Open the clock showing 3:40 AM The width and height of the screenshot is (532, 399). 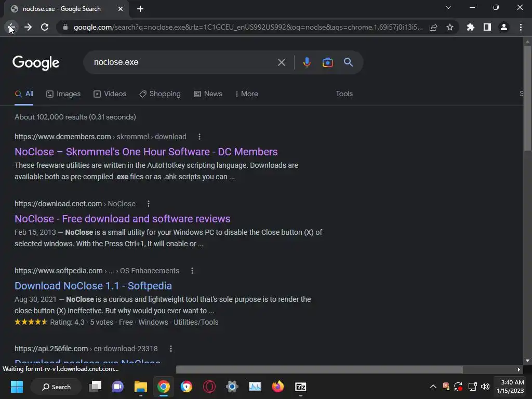510,387
